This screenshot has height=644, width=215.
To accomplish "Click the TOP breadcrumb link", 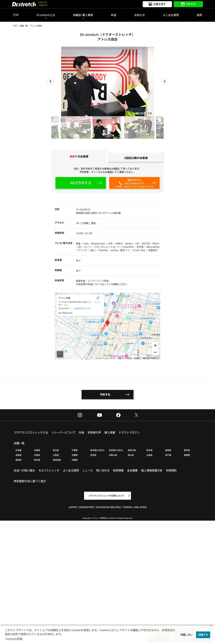I will tap(15, 26).
